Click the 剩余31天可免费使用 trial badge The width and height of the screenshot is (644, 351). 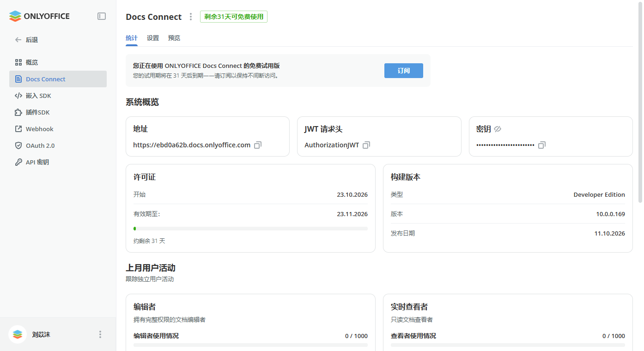pos(234,17)
